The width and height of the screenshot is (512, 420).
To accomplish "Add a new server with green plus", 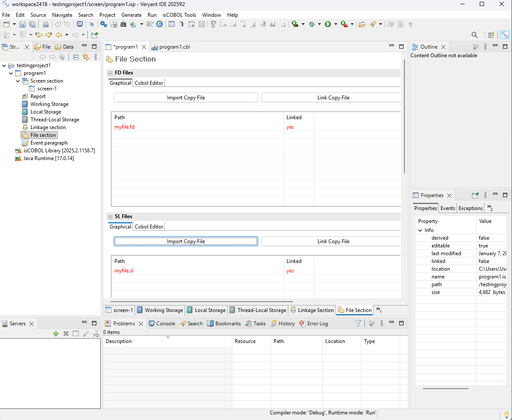I will tap(56, 334).
